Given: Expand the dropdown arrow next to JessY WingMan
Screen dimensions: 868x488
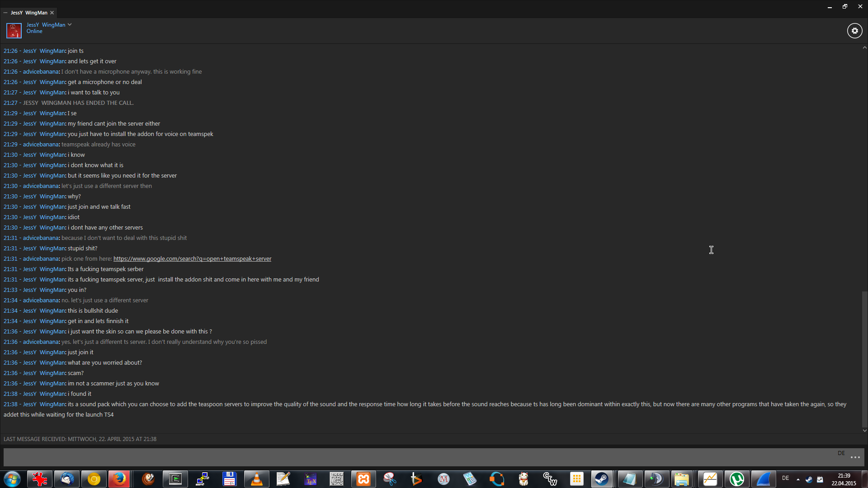Looking at the screenshot, I should tap(70, 25).
